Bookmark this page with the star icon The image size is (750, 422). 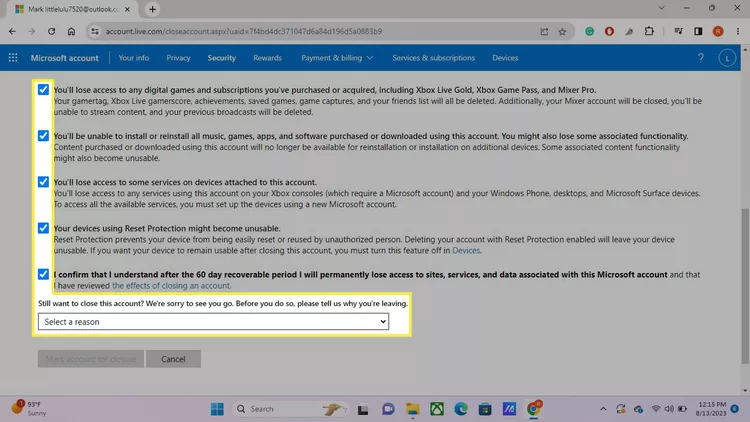tap(562, 32)
